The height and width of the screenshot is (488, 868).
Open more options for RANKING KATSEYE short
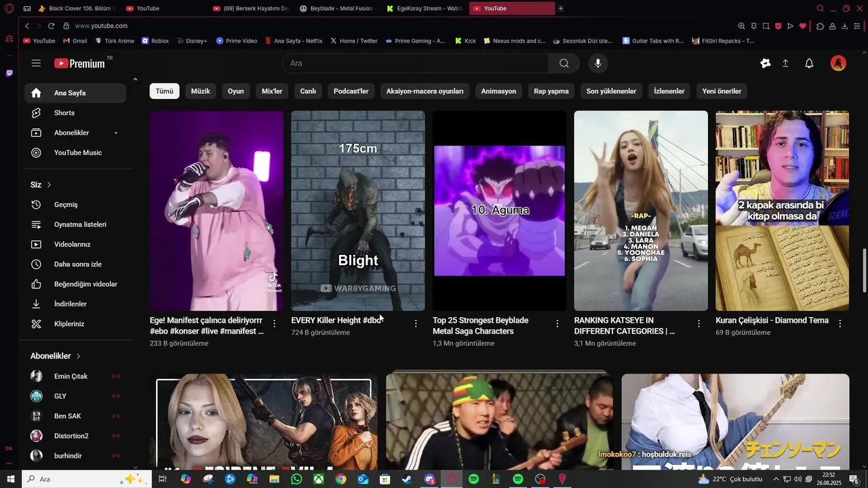(698, 324)
